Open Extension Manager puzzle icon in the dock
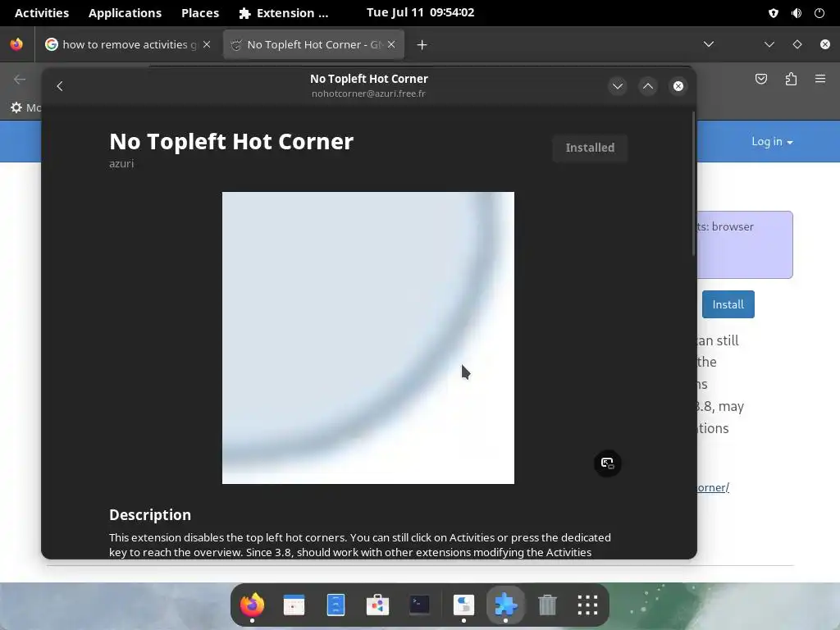Viewport: 840px width, 630px height. (x=505, y=605)
